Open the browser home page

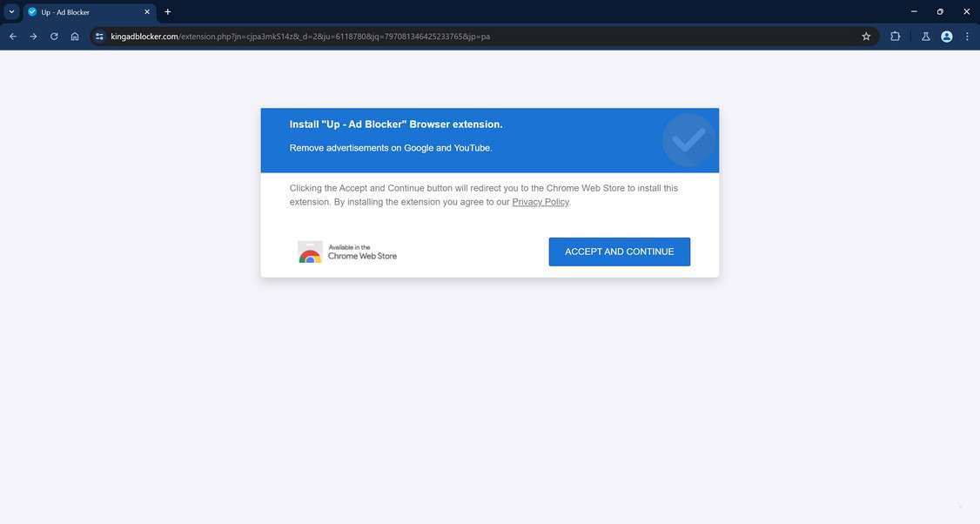click(x=75, y=36)
